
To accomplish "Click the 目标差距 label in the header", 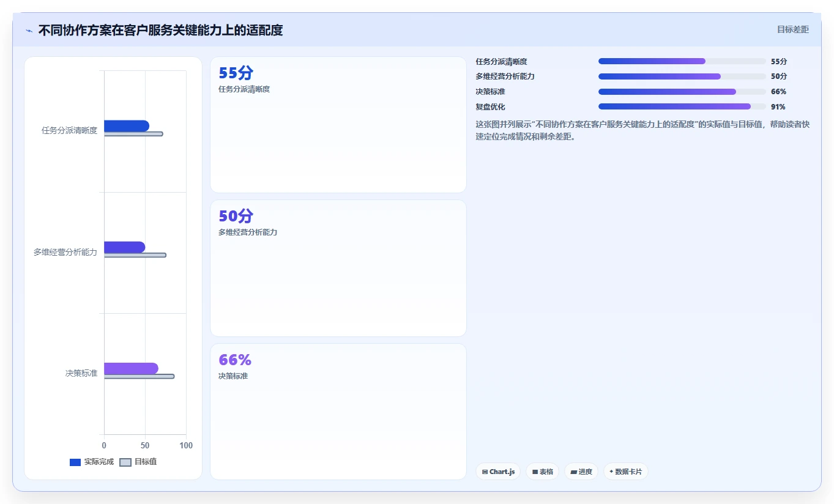I will 792,29.
